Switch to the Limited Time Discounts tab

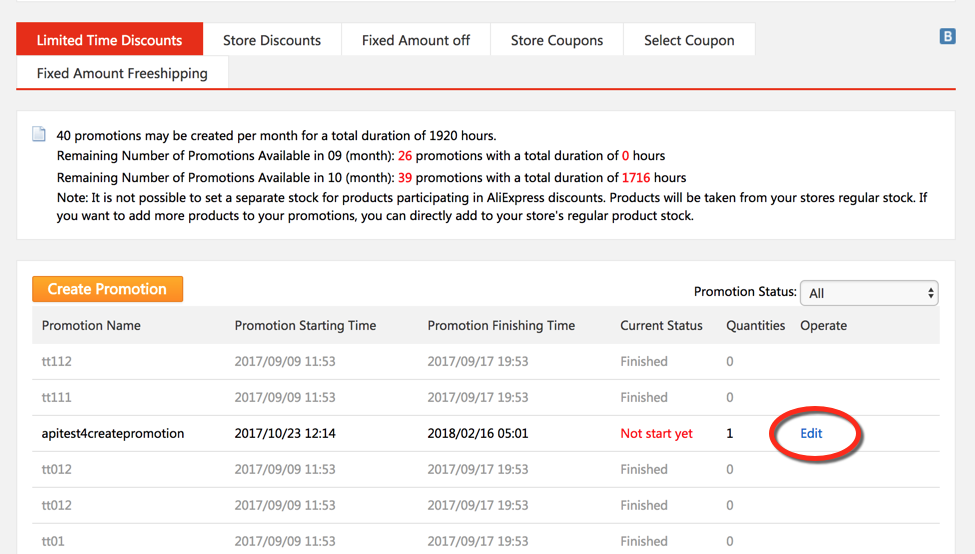click(109, 41)
